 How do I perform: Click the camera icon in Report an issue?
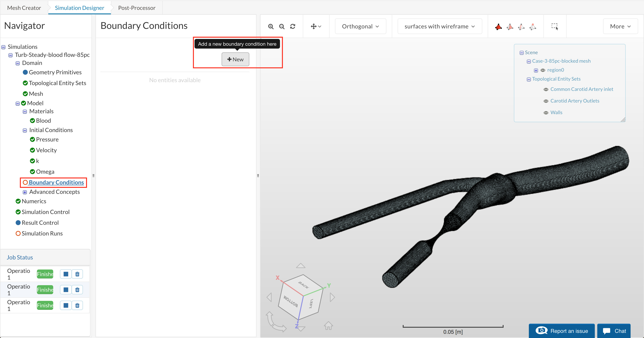click(x=542, y=330)
